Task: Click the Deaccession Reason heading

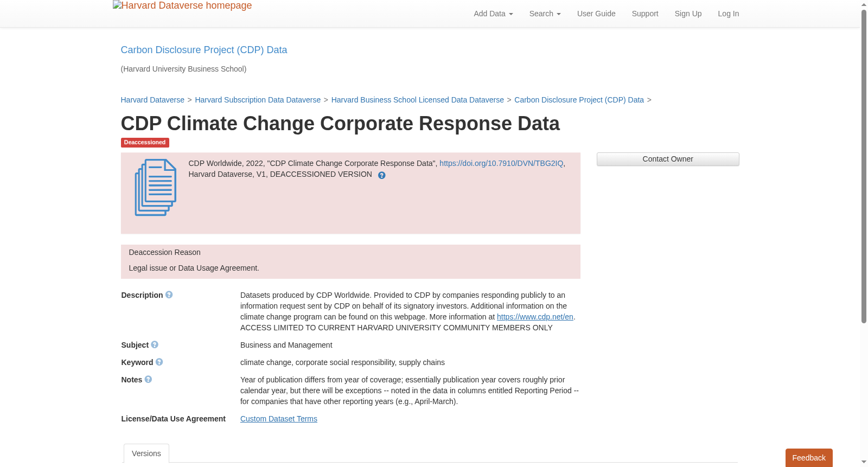Action: [x=165, y=252]
